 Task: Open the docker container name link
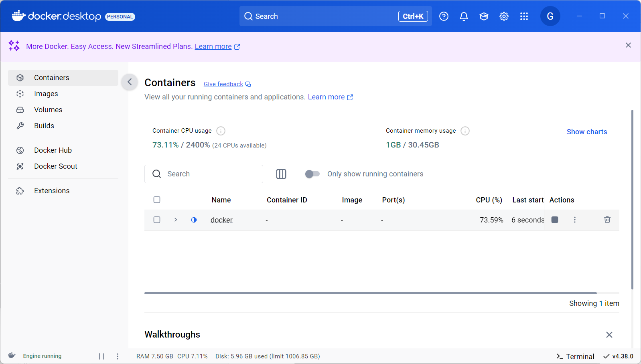(x=221, y=220)
